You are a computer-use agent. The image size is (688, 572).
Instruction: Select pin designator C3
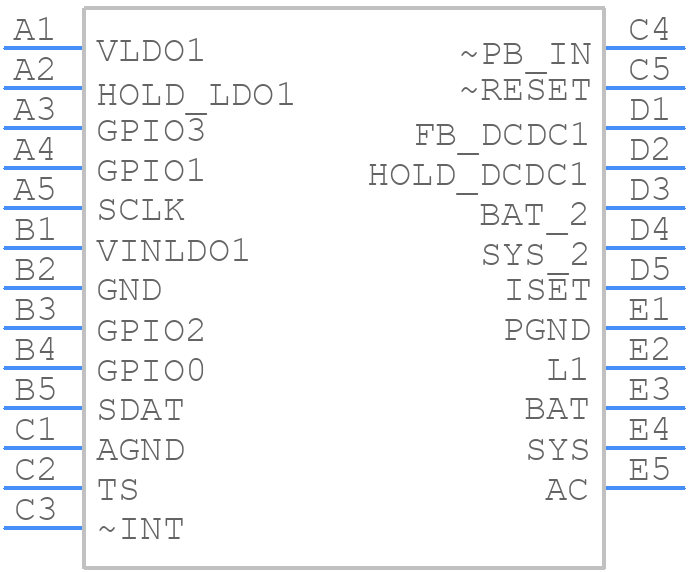[36, 509]
